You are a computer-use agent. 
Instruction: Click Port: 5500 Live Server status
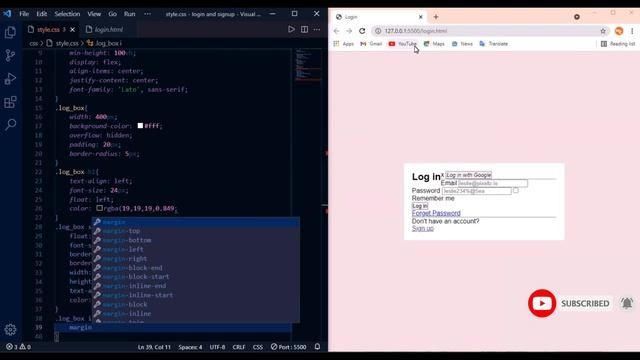(288, 347)
